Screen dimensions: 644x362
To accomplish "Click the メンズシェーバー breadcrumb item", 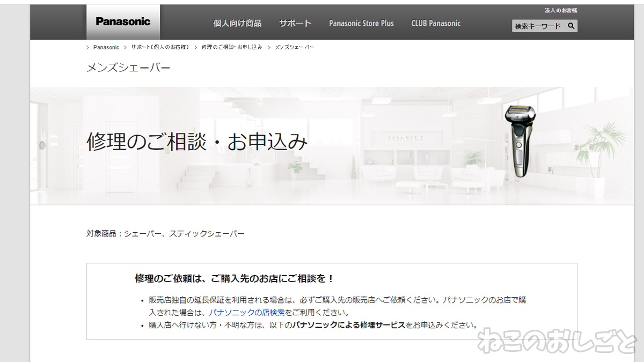I will (295, 47).
